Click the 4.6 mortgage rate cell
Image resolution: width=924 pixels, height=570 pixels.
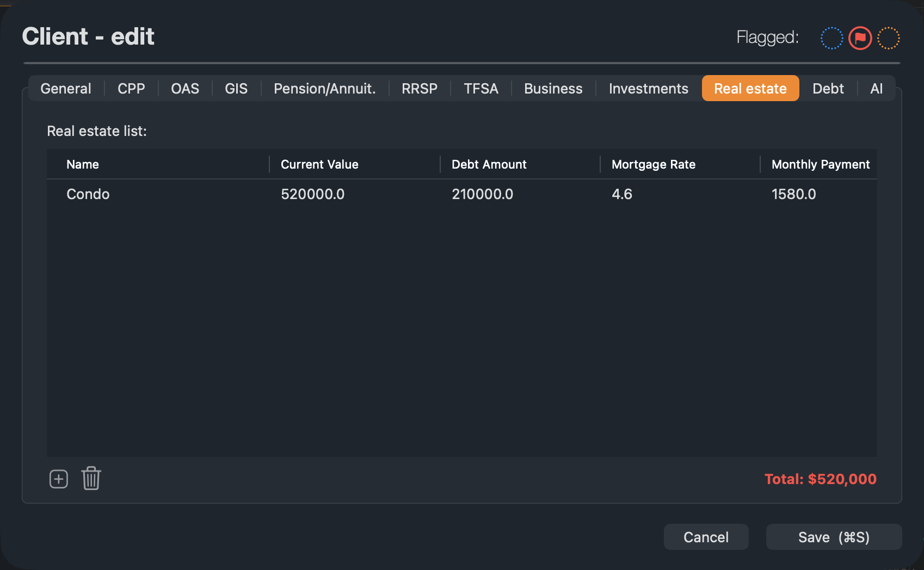click(x=622, y=194)
